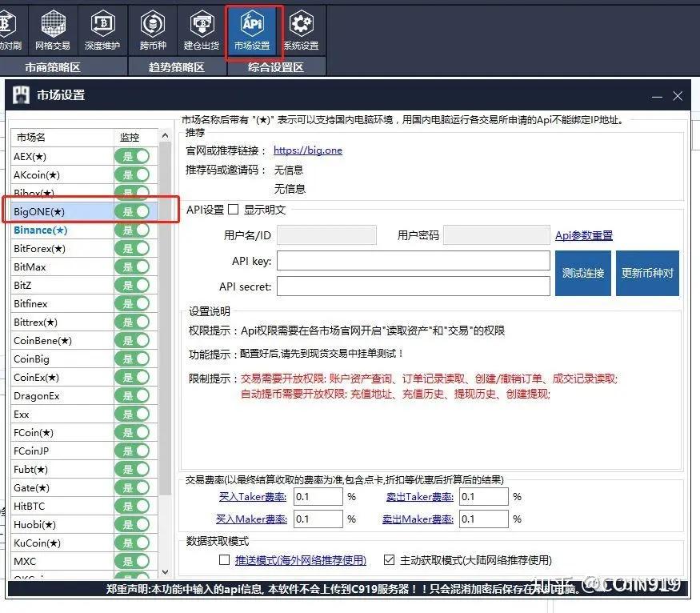
Task: Select the CoinBig market row
Action: (85, 359)
